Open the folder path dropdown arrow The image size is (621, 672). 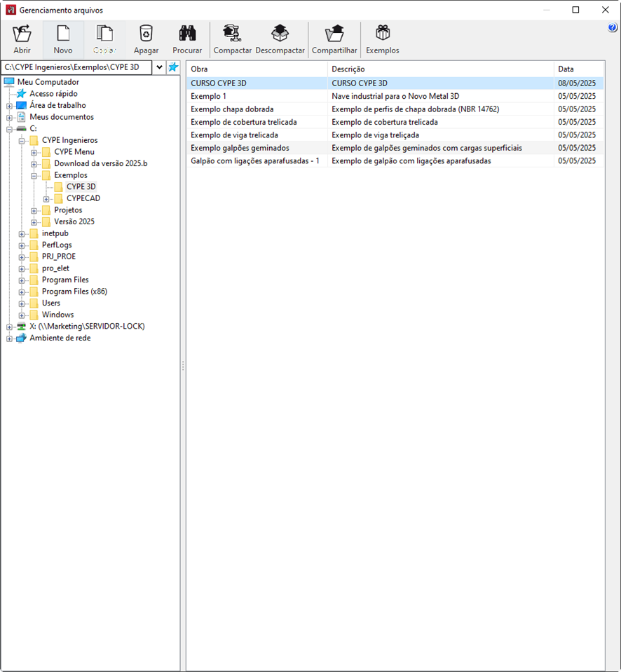[x=159, y=67]
